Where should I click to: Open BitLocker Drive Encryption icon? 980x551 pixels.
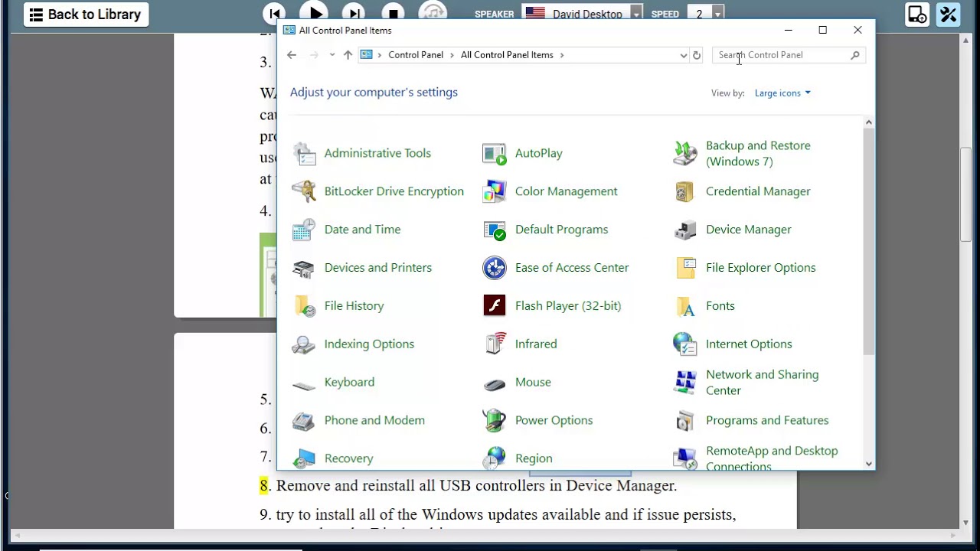click(304, 191)
